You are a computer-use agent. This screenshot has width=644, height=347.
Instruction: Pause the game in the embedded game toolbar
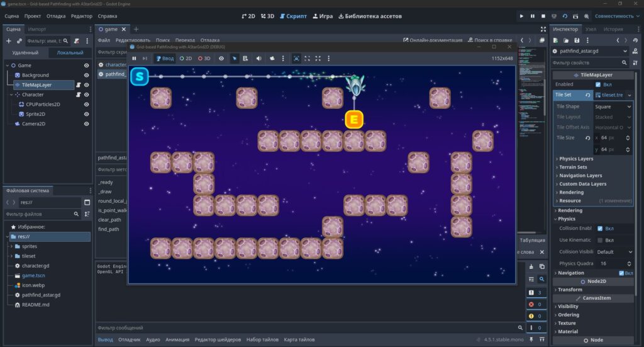pos(134,59)
